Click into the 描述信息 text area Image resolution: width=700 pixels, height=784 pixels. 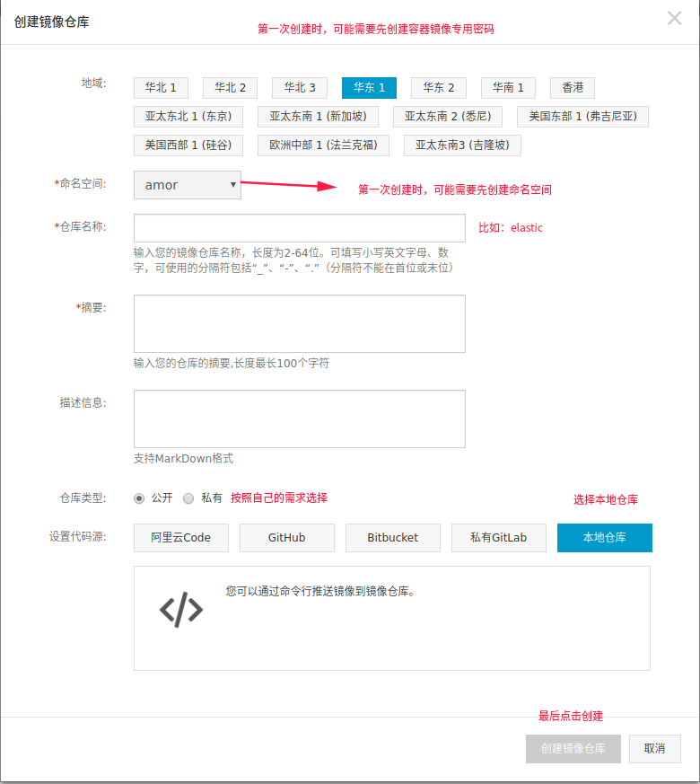pos(300,419)
